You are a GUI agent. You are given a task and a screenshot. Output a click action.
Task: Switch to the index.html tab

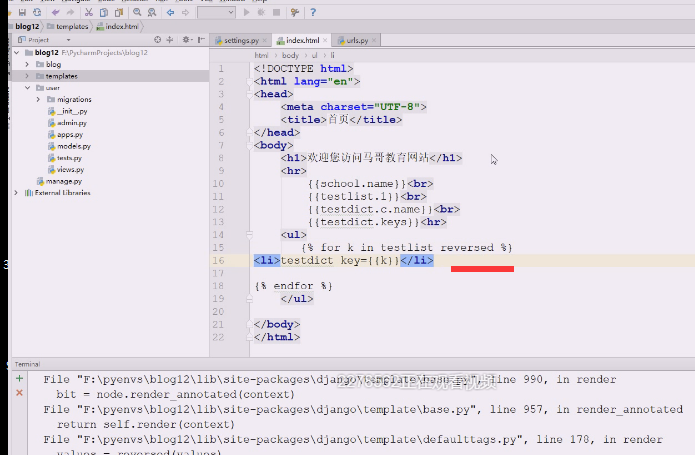click(302, 40)
